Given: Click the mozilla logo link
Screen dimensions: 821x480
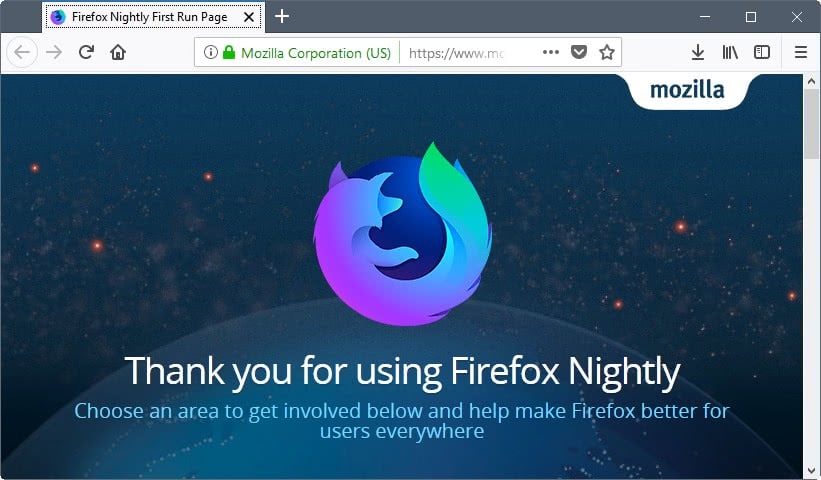Looking at the screenshot, I should tap(686, 90).
